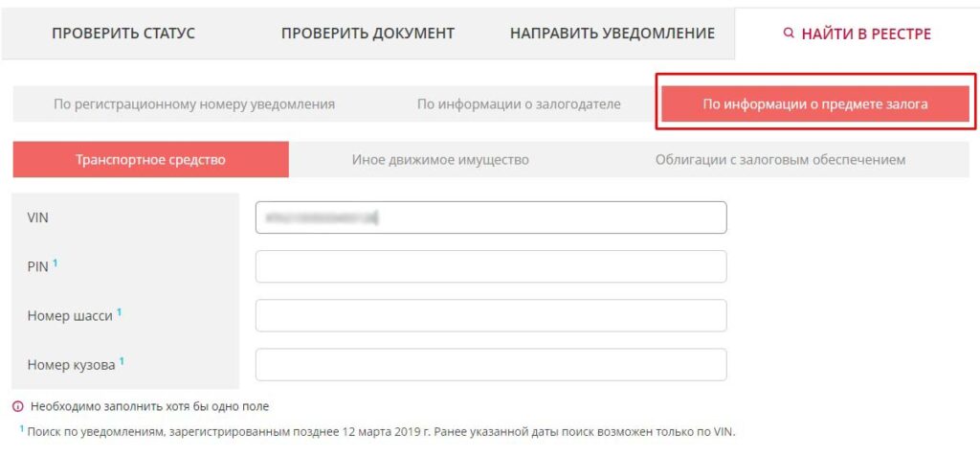Focus the Номер шасси input field
This screenshot has height=457, width=980.
pyautogui.click(x=490, y=315)
